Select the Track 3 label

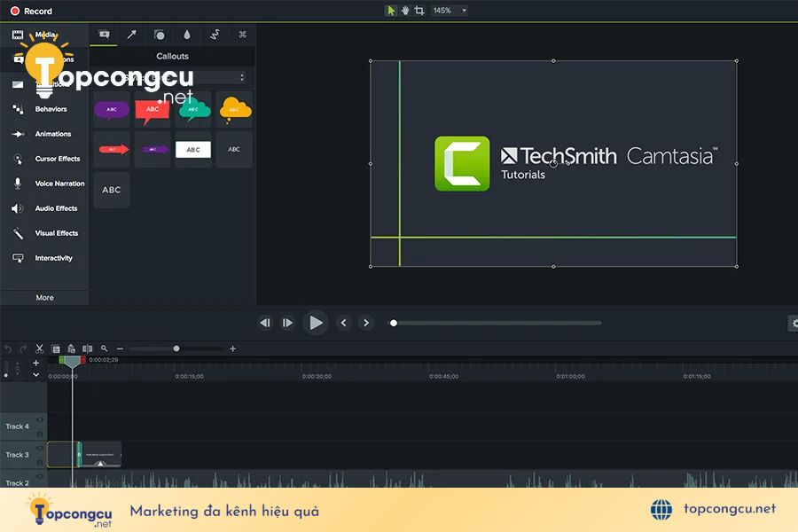pos(18,455)
